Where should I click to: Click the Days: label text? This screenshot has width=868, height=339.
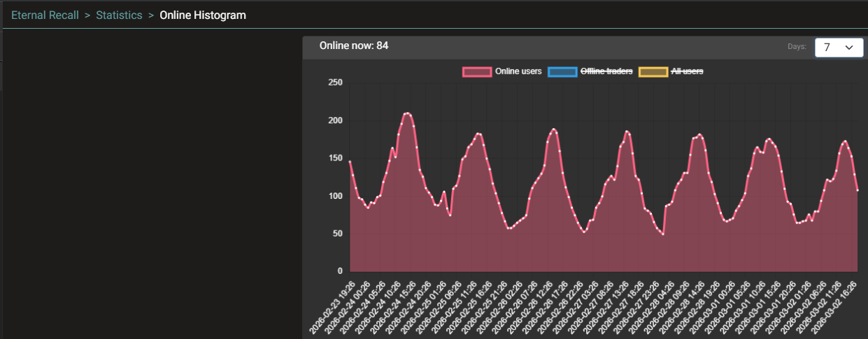[797, 46]
